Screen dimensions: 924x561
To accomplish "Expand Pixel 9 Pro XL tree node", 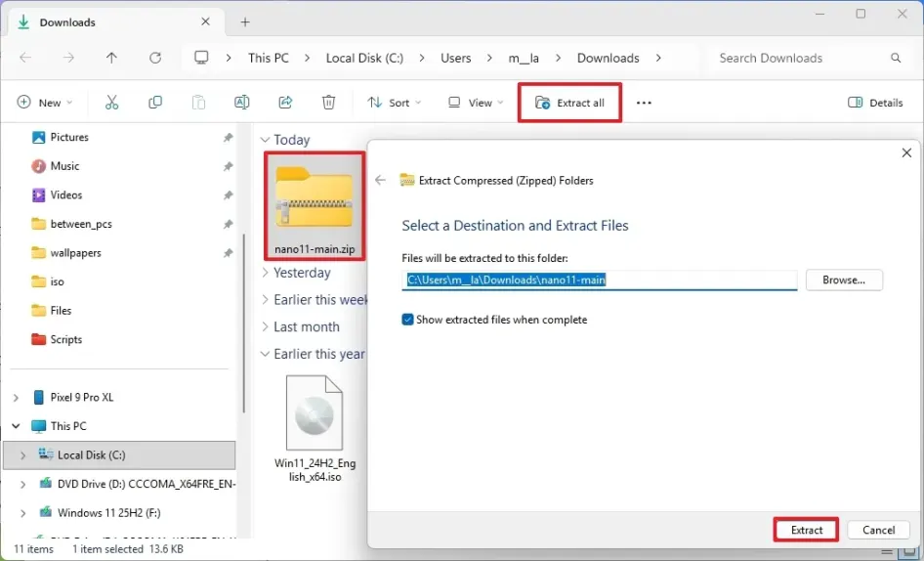I will pyautogui.click(x=16, y=398).
